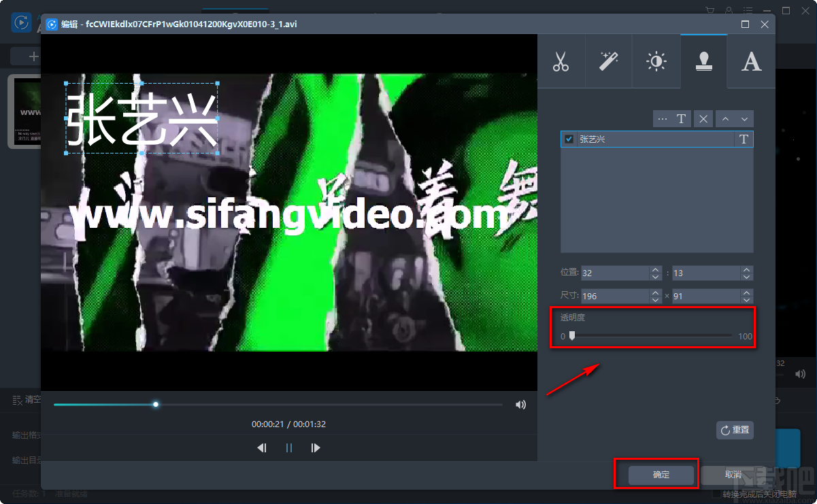Mute the preview player volume
Image resolution: width=817 pixels, height=504 pixels.
coord(520,404)
